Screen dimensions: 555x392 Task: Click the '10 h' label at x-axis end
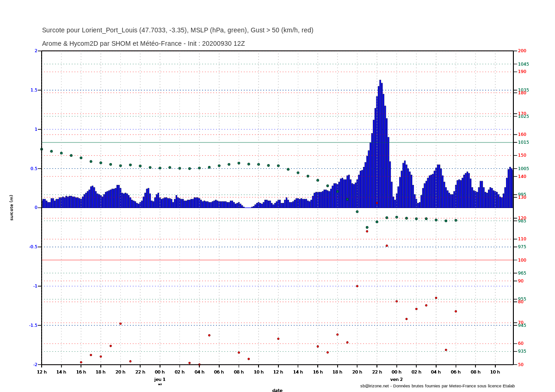(495, 372)
